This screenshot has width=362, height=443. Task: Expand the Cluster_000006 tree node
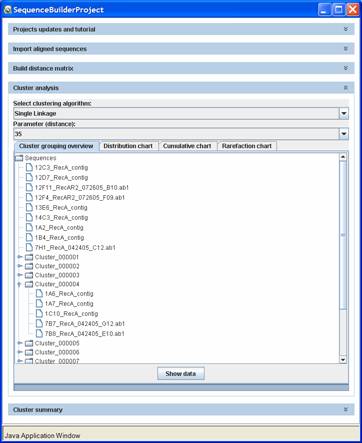(x=20, y=352)
